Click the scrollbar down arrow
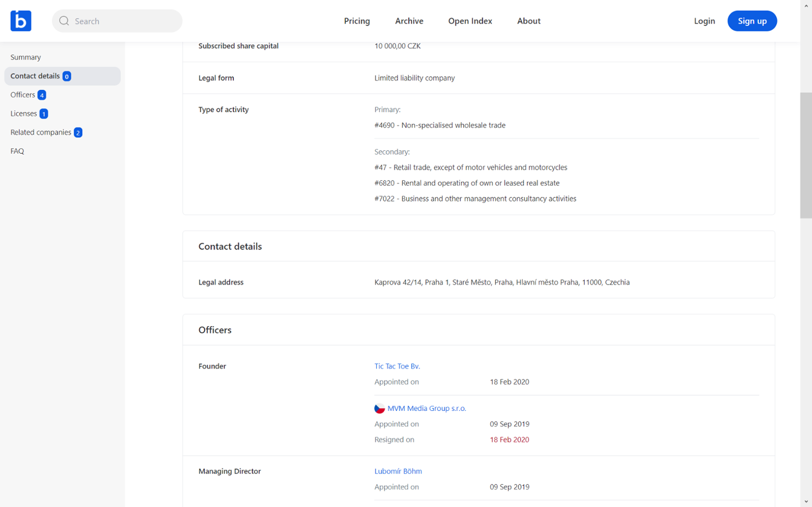 click(x=806, y=502)
